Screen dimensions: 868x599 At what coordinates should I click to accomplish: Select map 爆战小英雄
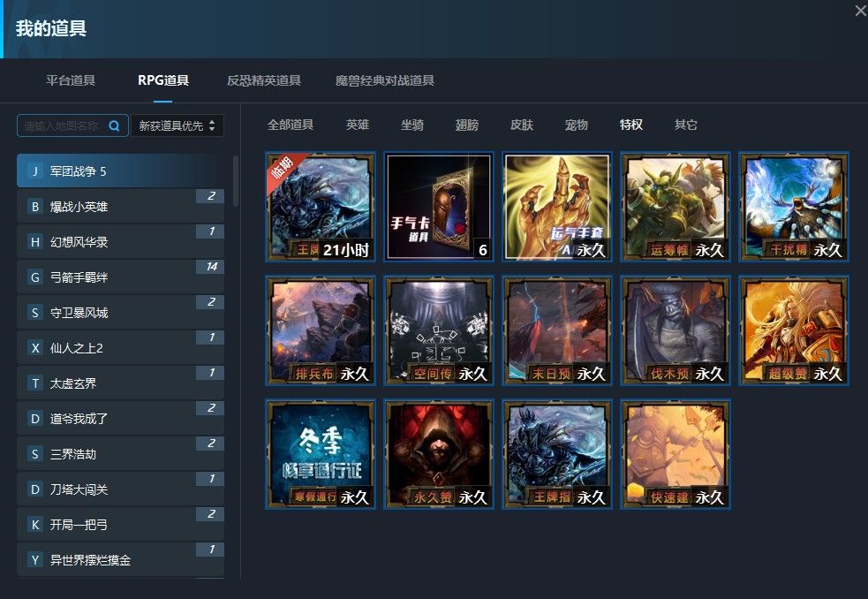click(120, 206)
